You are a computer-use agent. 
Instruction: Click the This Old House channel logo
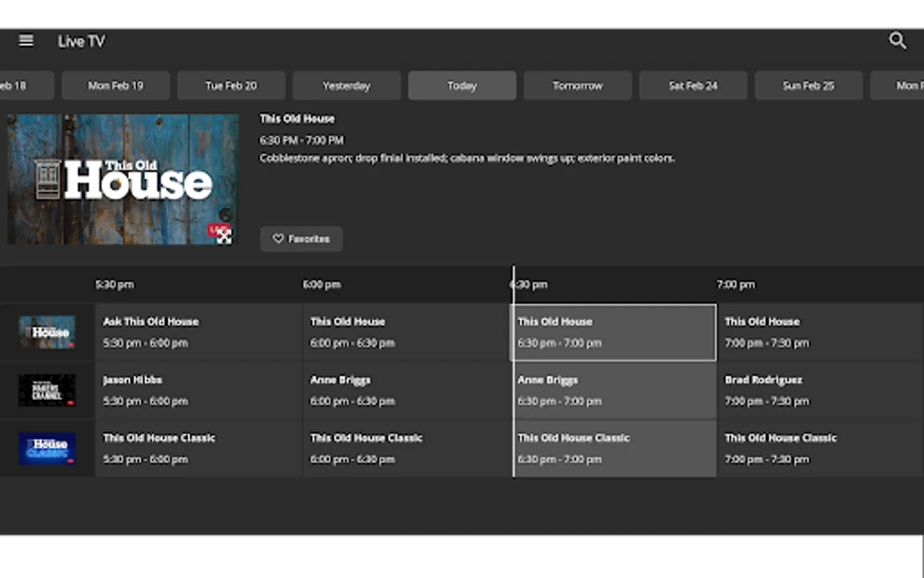pos(47,332)
